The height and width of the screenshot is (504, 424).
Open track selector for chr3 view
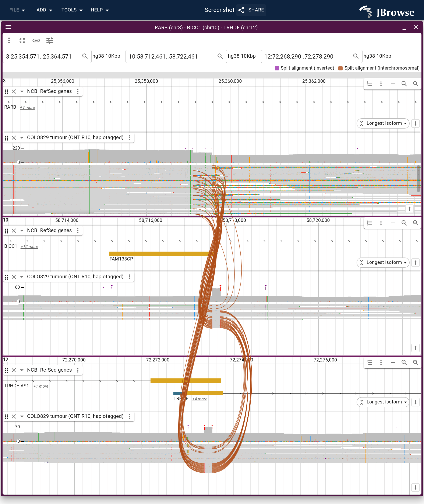click(x=370, y=84)
